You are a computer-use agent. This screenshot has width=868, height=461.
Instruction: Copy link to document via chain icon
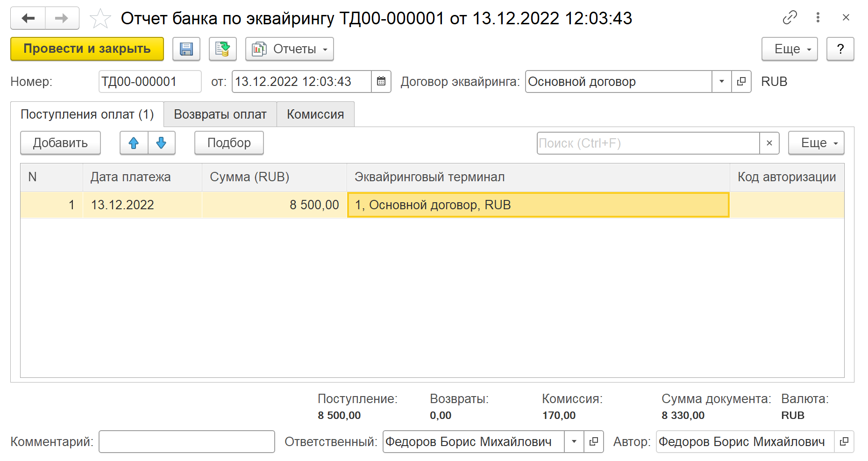790,18
